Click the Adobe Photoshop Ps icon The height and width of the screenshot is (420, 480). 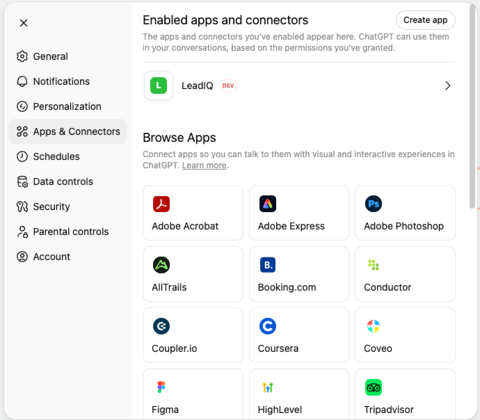[x=373, y=204]
